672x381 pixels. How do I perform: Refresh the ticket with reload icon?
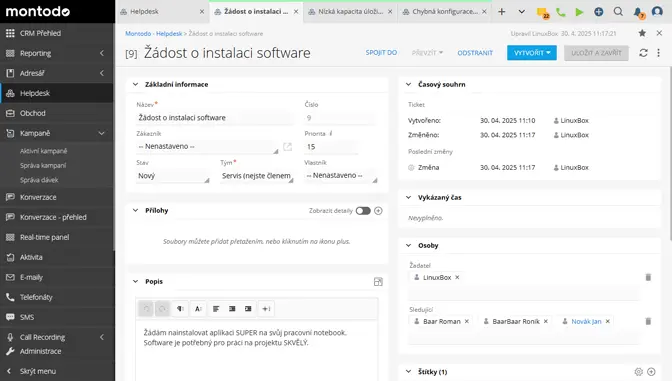[x=643, y=53]
